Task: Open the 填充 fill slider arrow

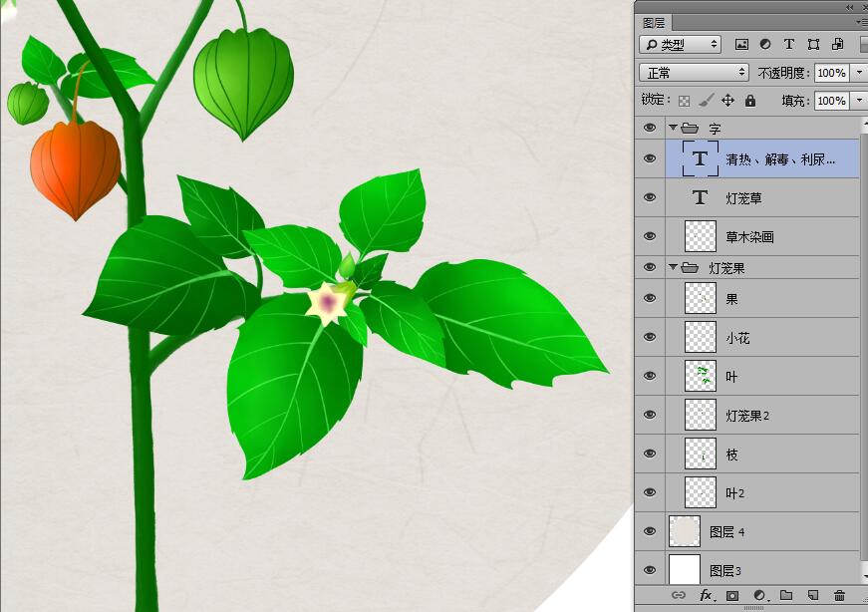Action: click(x=859, y=101)
